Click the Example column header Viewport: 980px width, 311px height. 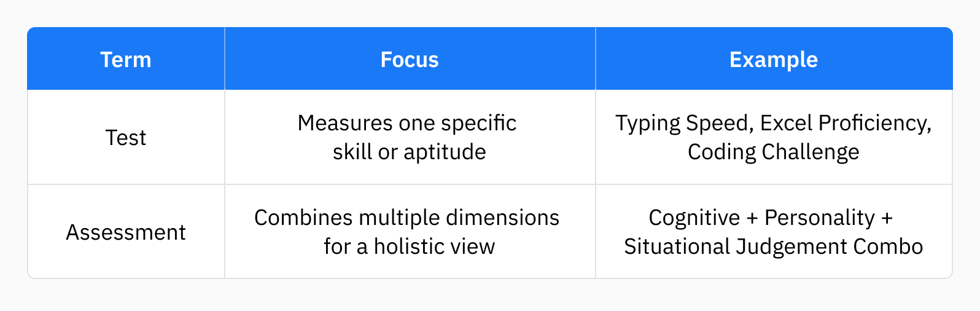pos(773,60)
